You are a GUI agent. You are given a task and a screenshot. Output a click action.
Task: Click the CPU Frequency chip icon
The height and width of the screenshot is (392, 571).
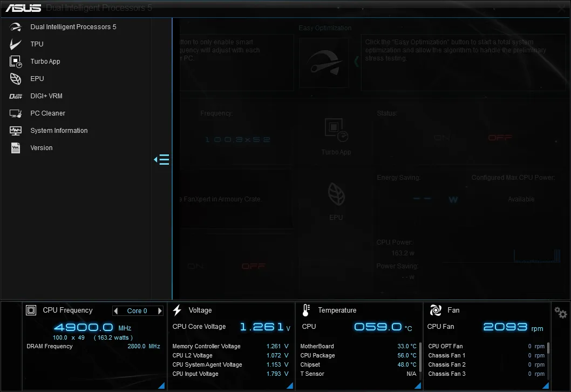[x=31, y=310]
